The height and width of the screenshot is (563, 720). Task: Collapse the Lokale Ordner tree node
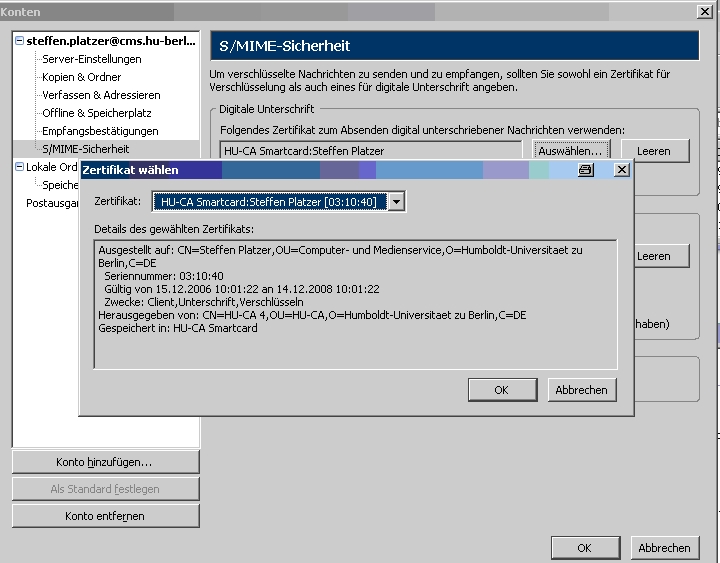(x=20, y=167)
